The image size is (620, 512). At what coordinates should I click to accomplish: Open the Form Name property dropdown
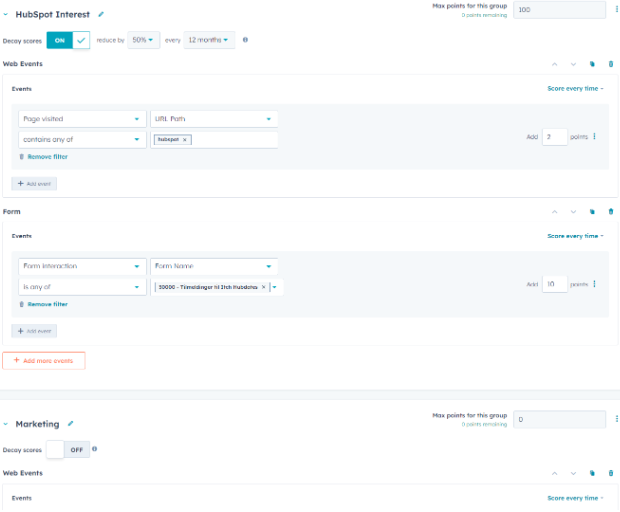[214, 266]
